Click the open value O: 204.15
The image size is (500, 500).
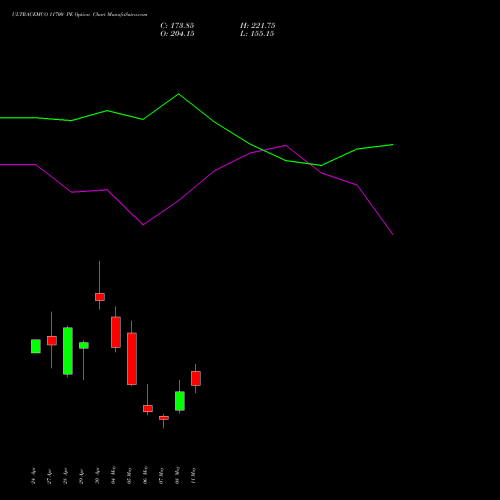(177, 34)
